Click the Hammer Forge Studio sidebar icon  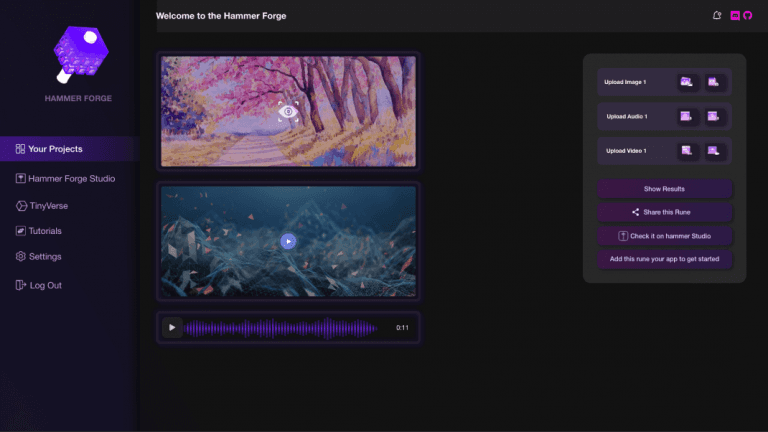(20, 178)
